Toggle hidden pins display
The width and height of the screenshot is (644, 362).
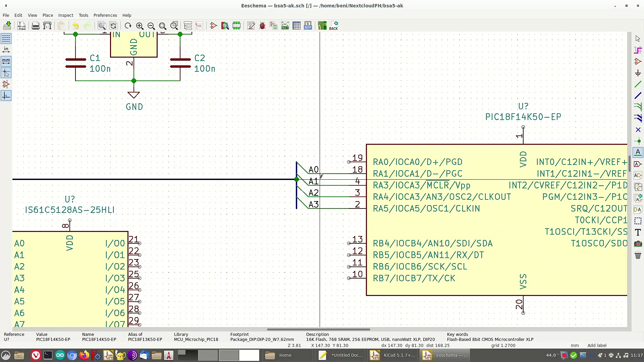pos(6,84)
